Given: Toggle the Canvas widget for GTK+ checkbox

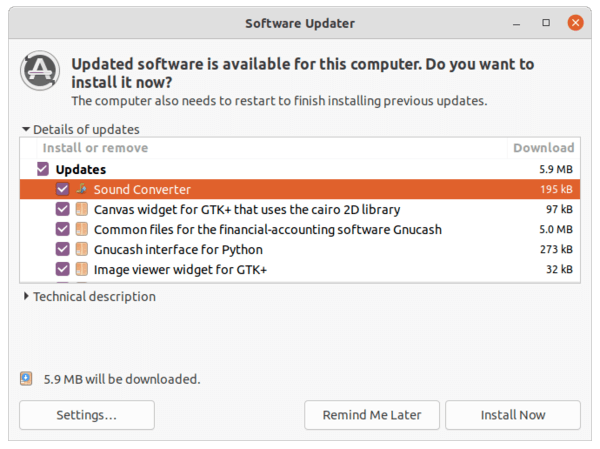Looking at the screenshot, I should 62,209.
